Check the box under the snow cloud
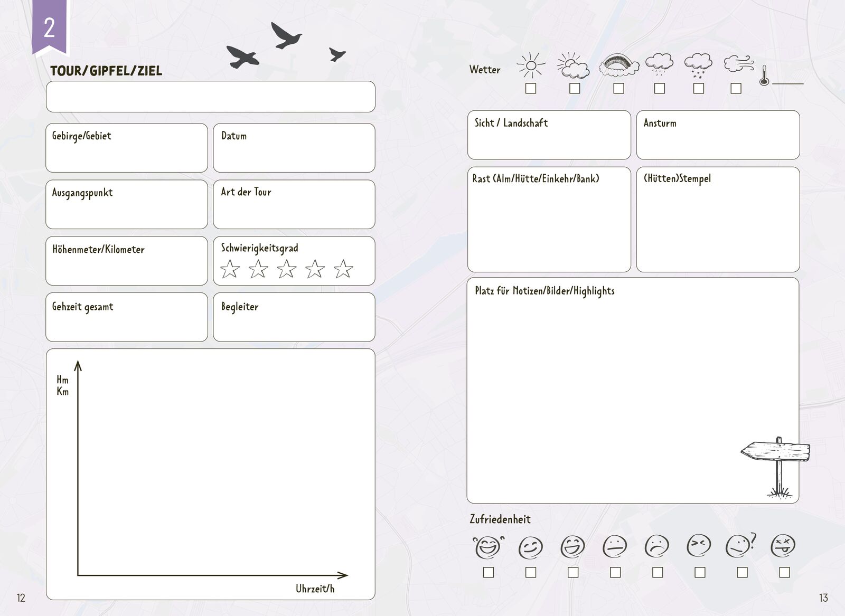Viewport: 845px width, 616px height. click(698, 89)
